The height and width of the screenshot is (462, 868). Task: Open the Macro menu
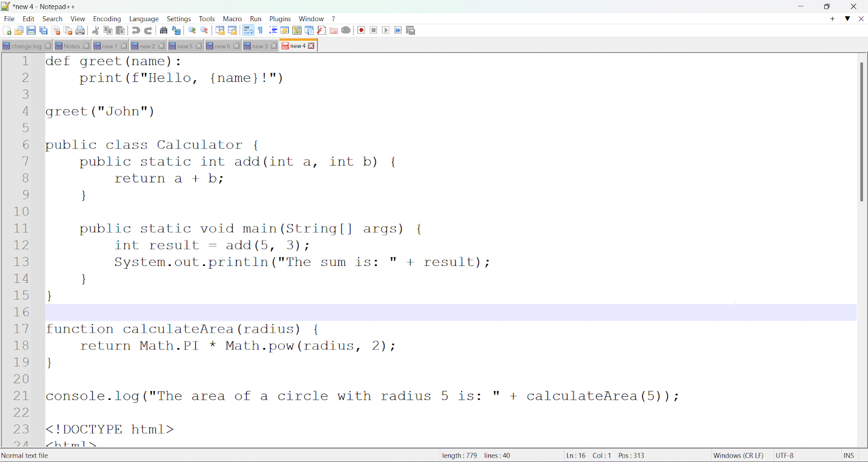(x=233, y=18)
